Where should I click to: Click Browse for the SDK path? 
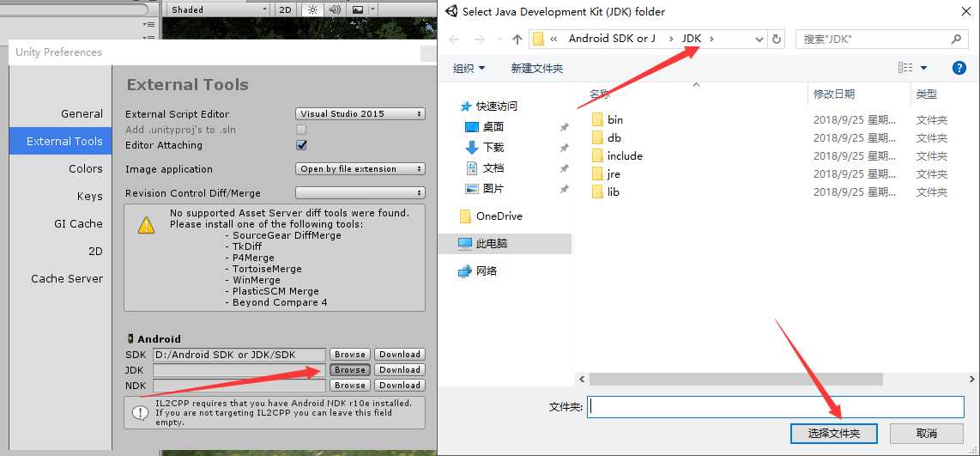point(350,354)
